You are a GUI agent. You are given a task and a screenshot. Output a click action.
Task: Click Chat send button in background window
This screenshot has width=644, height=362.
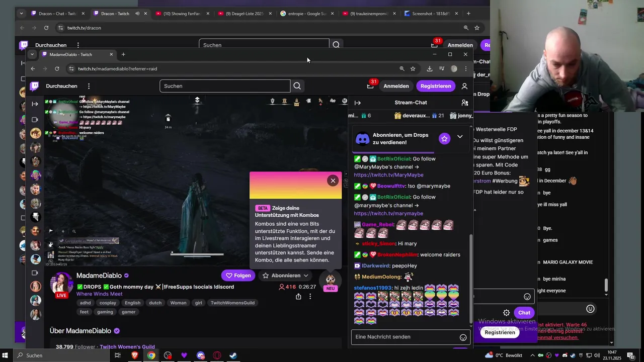click(x=524, y=313)
